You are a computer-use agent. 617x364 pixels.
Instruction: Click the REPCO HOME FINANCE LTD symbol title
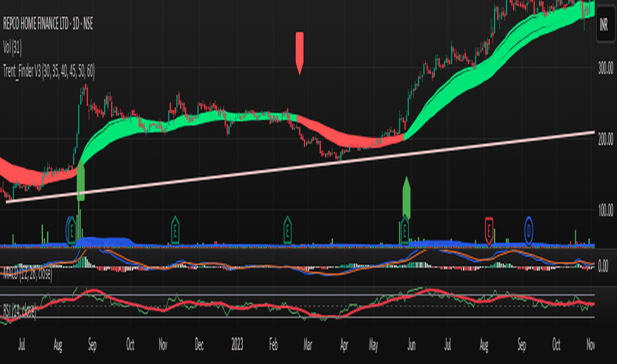tap(48, 24)
